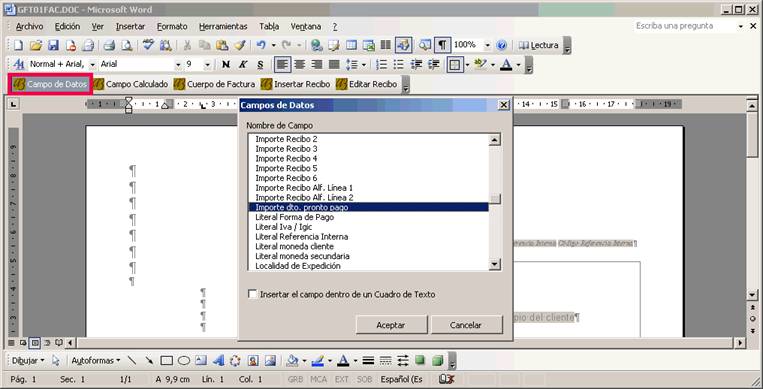Open the Insertar menu

130,26
